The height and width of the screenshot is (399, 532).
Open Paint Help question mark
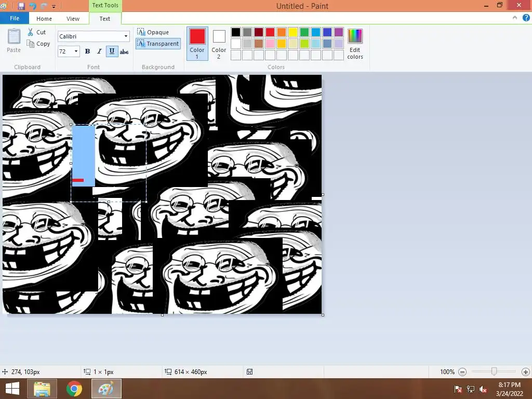pyautogui.click(x=526, y=18)
